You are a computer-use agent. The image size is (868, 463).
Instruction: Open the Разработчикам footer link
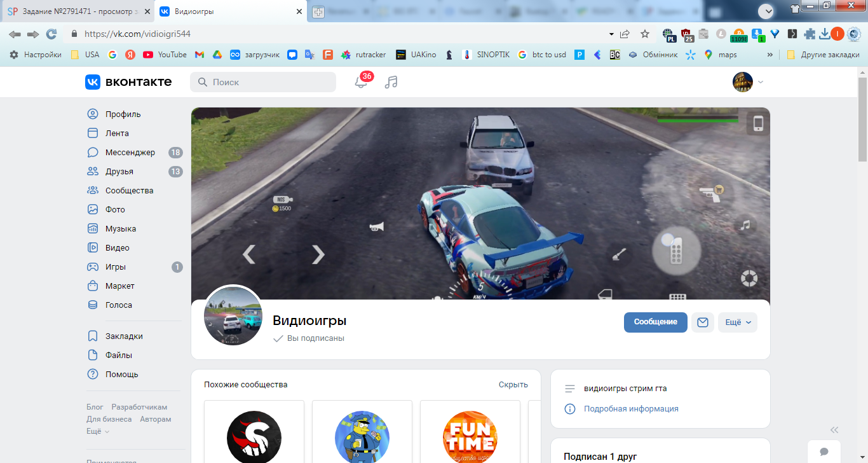[x=139, y=407]
